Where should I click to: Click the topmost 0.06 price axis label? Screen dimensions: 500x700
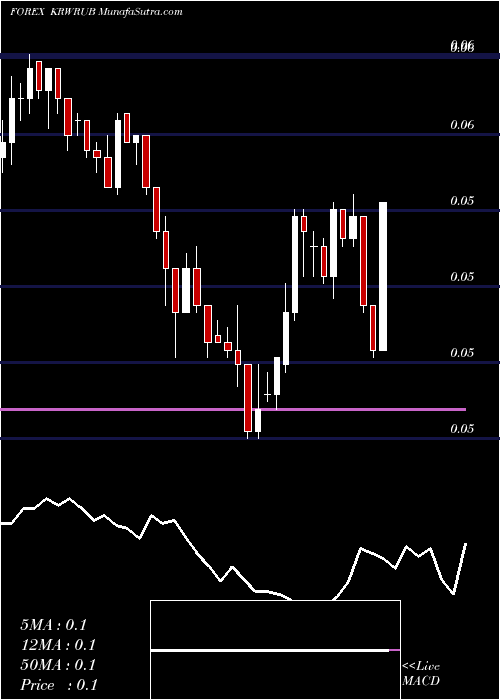462,45
